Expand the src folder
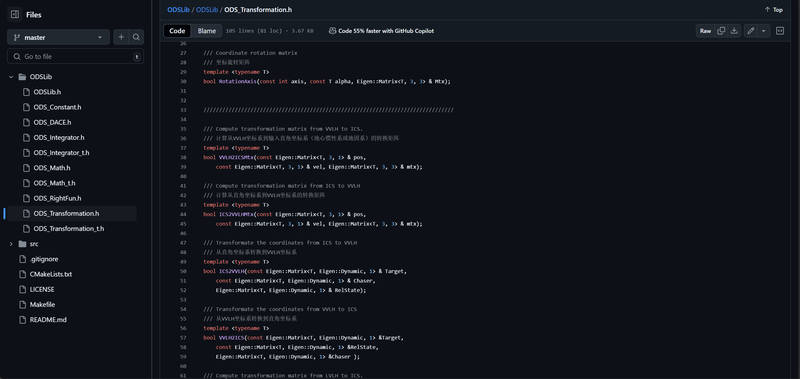This screenshot has height=379, width=800. tap(11, 244)
